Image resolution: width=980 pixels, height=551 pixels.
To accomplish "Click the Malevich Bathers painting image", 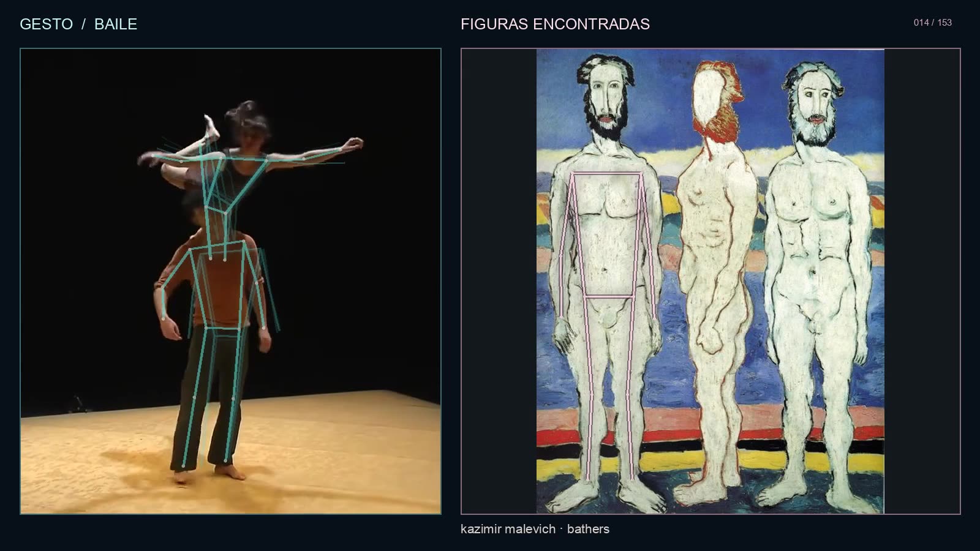I will pyautogui.click(x=710, y=281).
